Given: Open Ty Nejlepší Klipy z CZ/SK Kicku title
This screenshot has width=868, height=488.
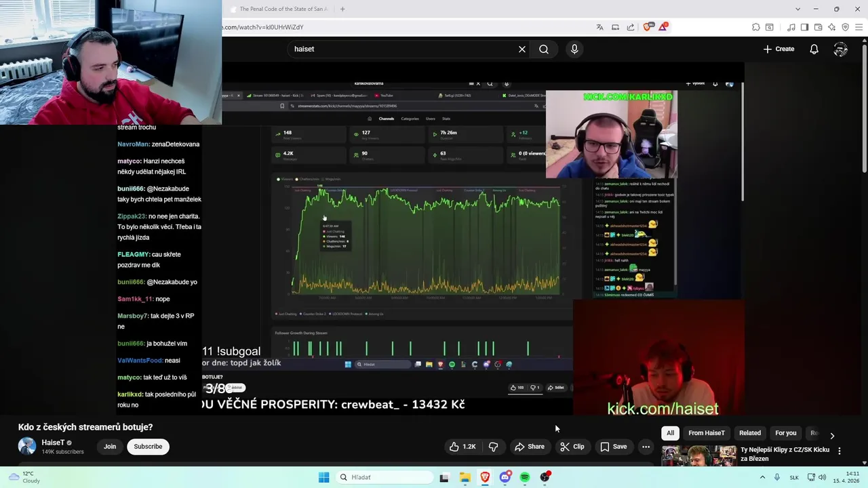Looking at the screenshot, I should pos(785,454).
